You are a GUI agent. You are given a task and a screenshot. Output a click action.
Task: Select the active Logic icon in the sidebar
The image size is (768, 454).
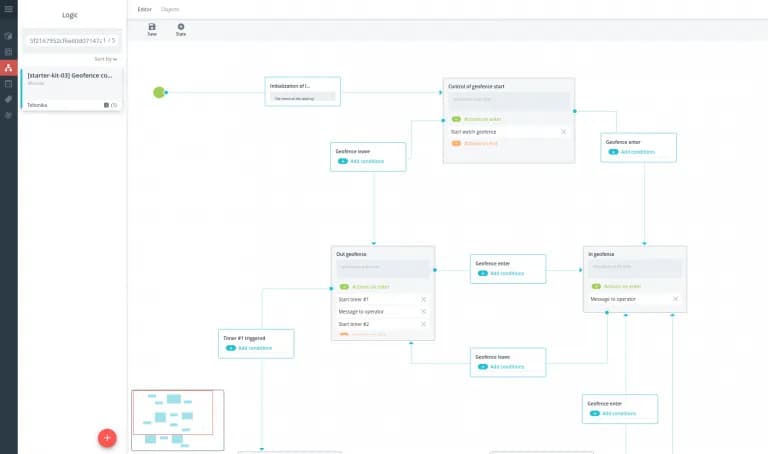(x=8, y=68)
